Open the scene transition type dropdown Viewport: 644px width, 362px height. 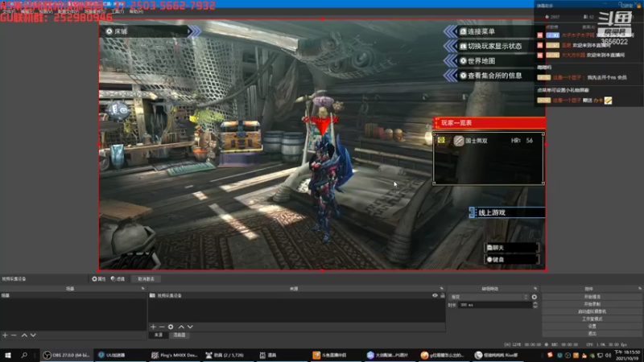click(489, 297)
